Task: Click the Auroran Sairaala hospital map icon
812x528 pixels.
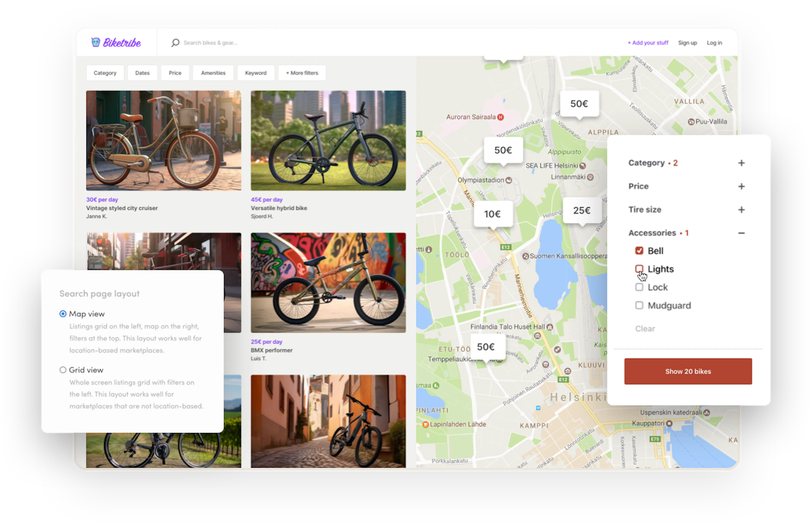Action: click(500, 117)
